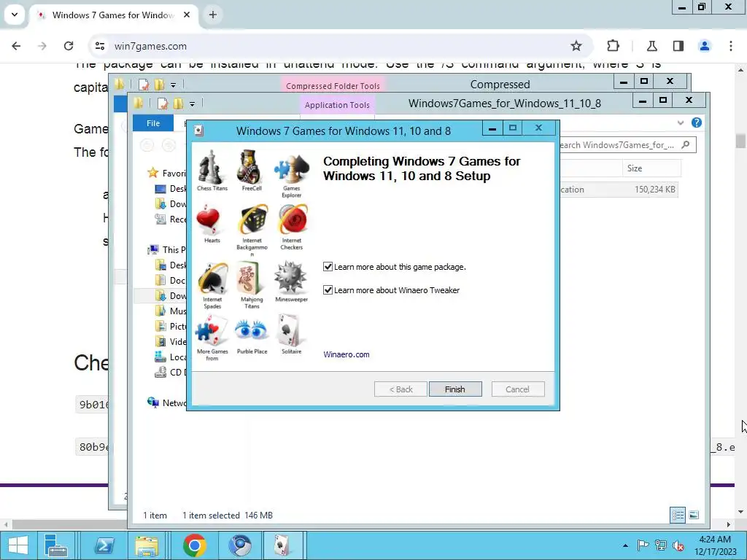Open site information icon in address bar

(99, 46)
